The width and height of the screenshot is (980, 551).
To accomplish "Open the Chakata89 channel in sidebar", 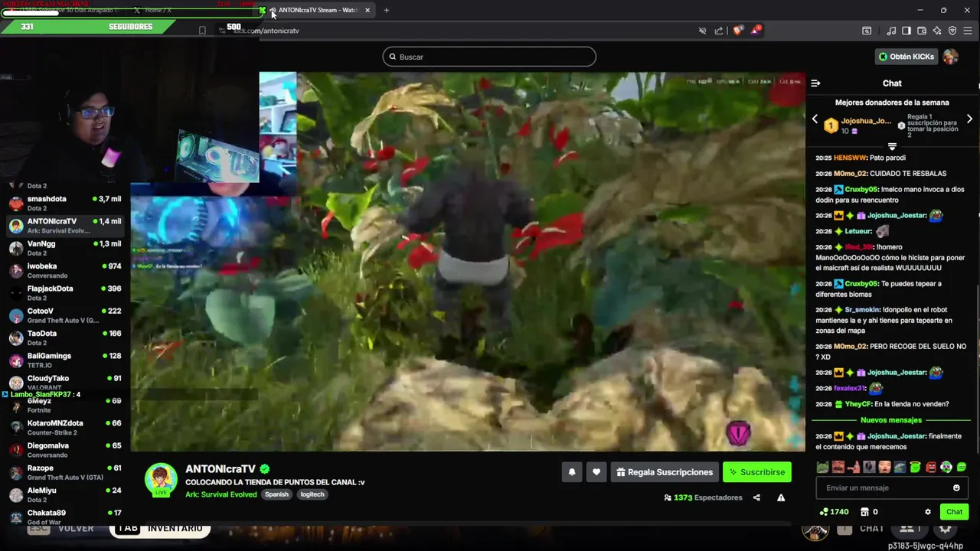I will pyautogui.click(x=65, y=517).
